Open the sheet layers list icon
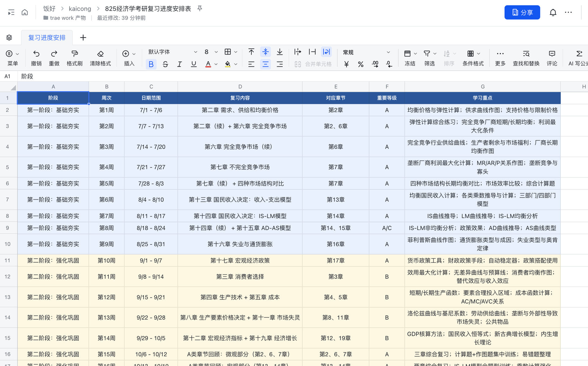This screenshot has height=366, width=588. click(9, 37)
